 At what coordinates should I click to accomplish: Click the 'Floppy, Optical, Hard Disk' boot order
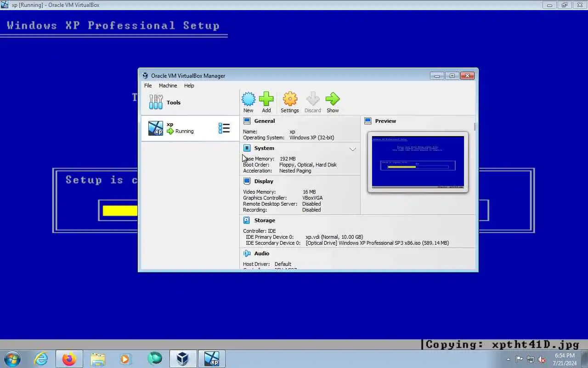coord(308,165)
